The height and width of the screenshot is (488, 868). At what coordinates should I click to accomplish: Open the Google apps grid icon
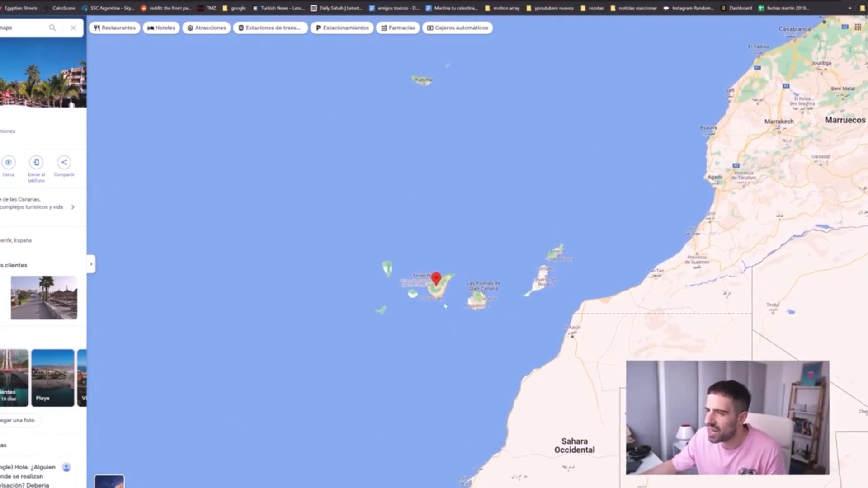click(858, 27)
